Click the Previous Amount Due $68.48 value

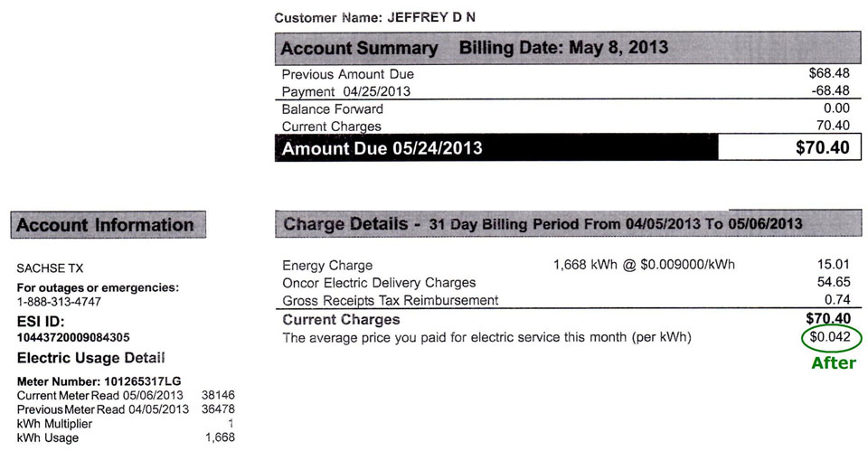[x=829, y=73]
